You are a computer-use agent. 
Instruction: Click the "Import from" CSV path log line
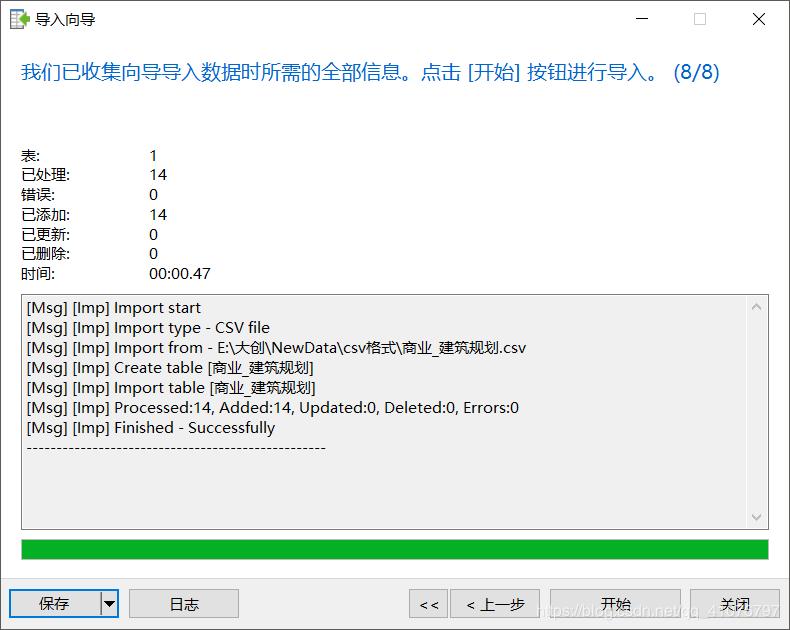(275, 348)
